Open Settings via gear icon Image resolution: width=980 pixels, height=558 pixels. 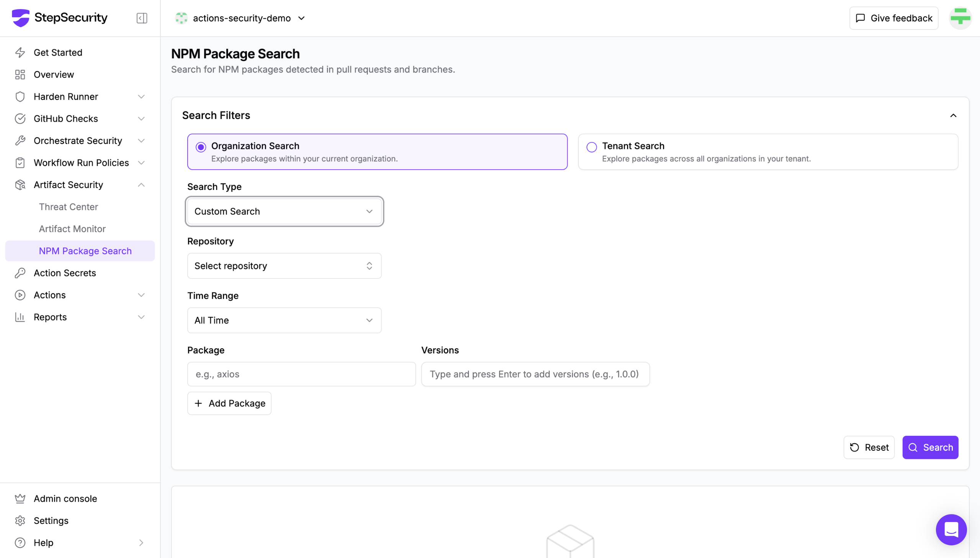(x=20, y=520)
